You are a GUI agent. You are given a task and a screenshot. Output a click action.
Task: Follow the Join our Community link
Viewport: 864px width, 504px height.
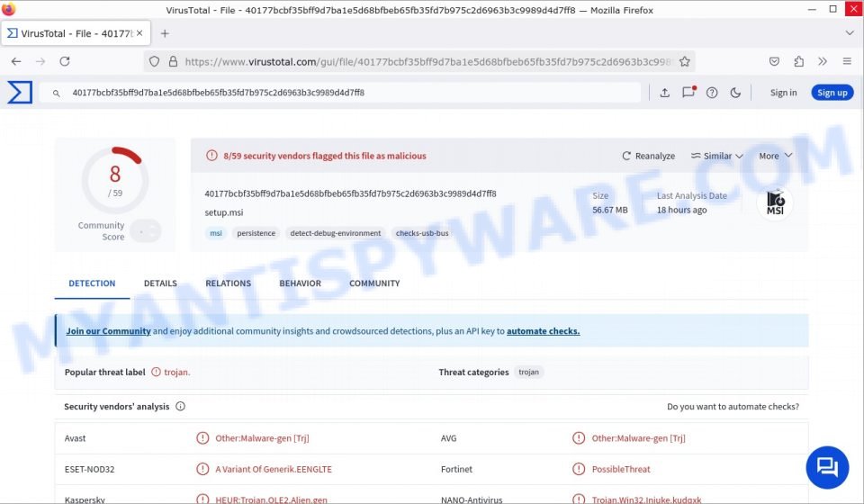(x=108, y=331)
